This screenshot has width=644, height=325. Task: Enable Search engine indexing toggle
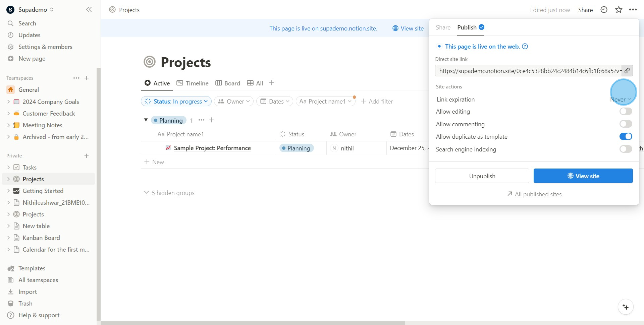click(626, 149)
